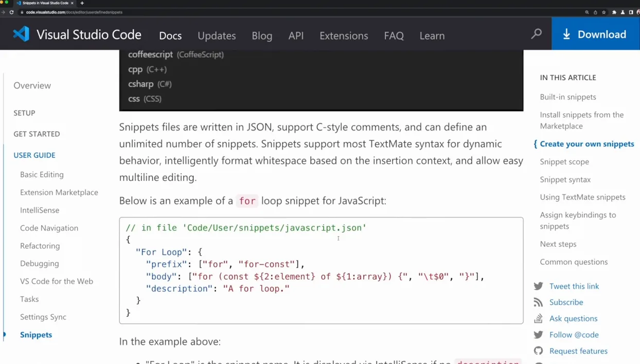Image resolution: width=640 pixels, height=364 pixels.
Task: Open the site search magnifier icon
Action: click(x=536, y=34)
